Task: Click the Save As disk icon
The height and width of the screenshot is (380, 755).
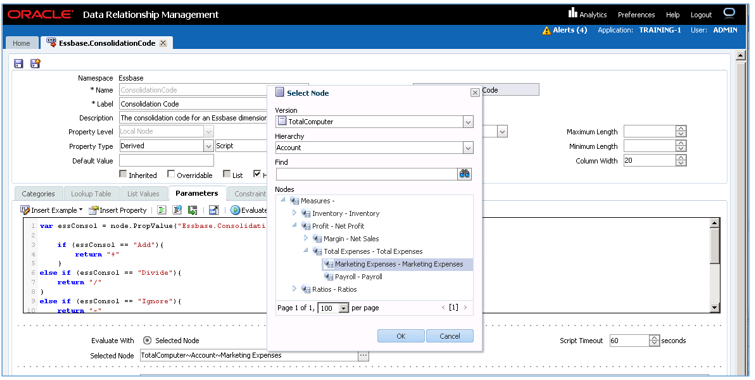Action: pos(35,64)
